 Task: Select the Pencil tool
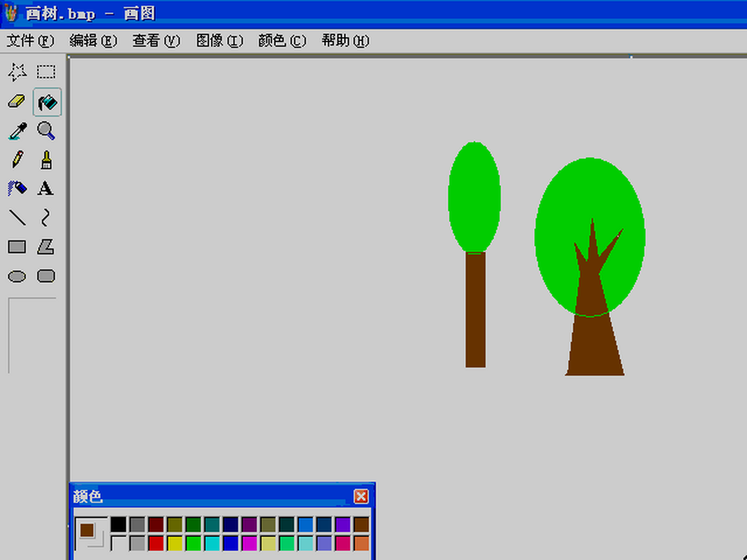click(17, 160)
